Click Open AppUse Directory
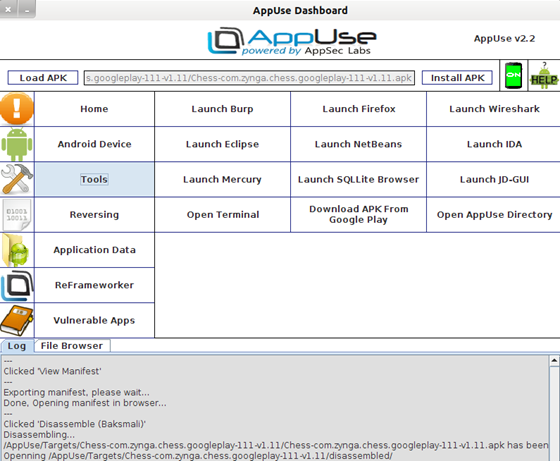The height and width of the screenshot is (467, 560). [x=494, y=215]
